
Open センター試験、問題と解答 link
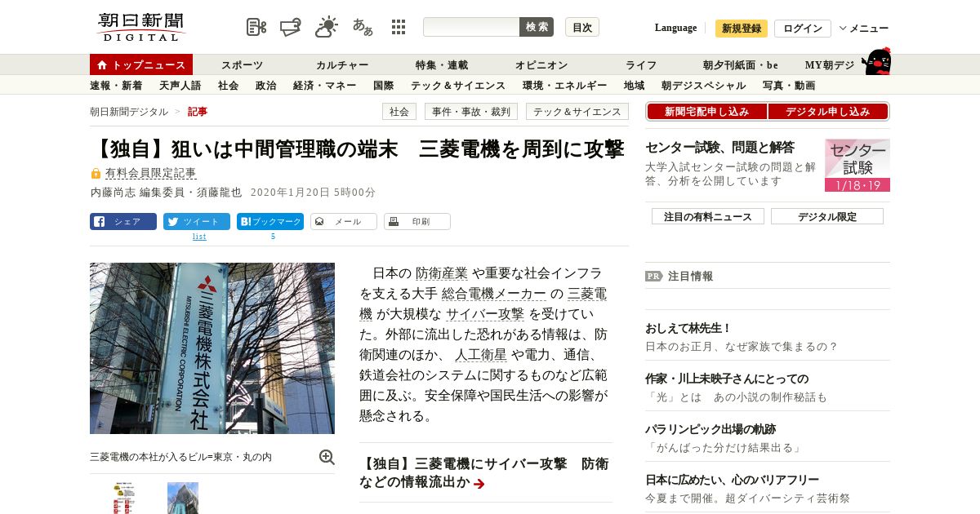[x=719, y=148]
